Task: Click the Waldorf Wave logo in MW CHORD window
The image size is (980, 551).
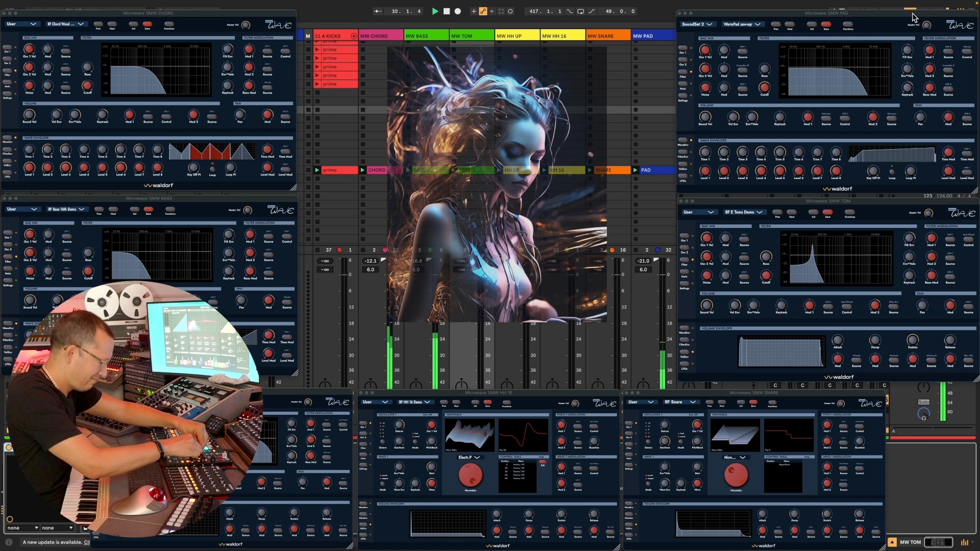Action: coord(279,24)
